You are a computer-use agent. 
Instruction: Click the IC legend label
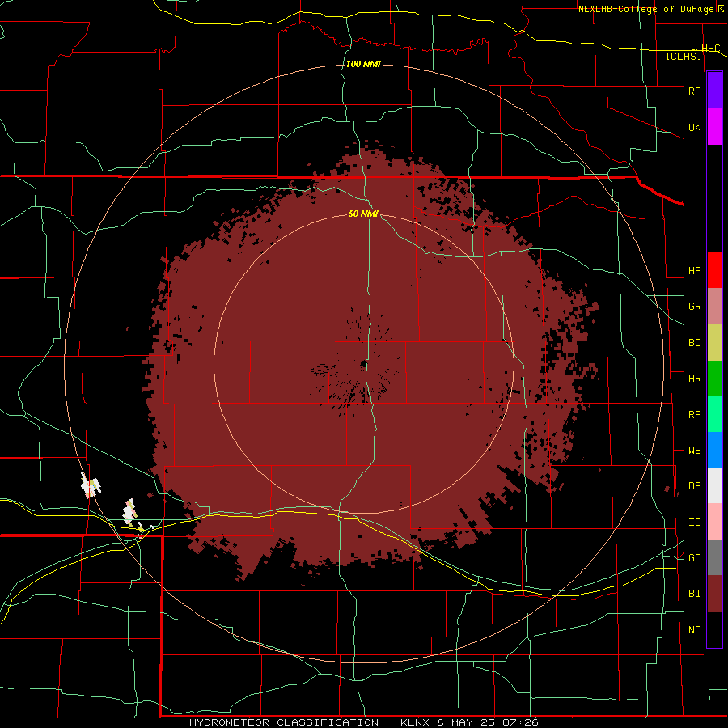tap(694, 523)
